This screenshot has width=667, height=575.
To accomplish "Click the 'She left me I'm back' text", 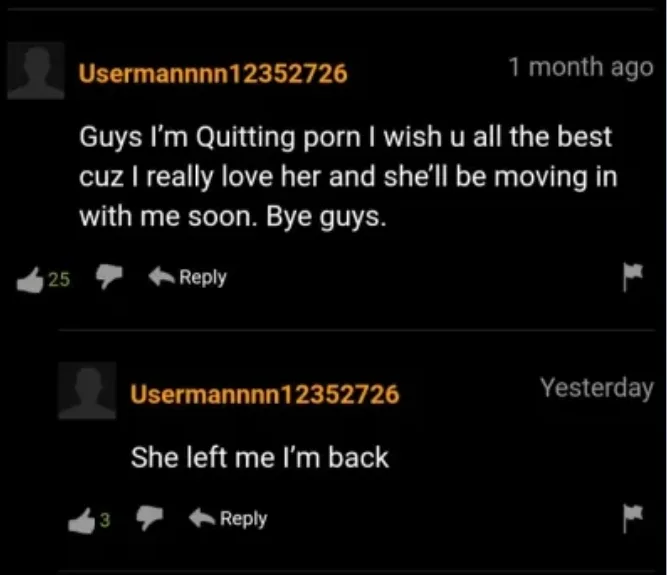I will pyautogui.click(x=260, y=458).
